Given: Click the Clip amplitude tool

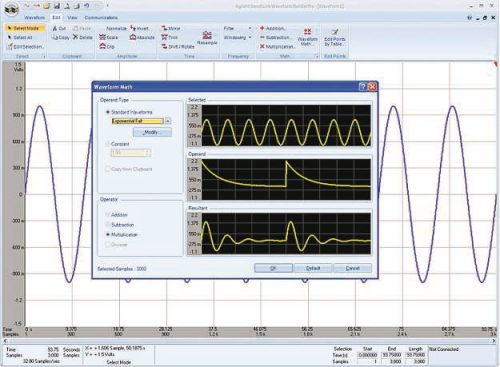Looking at the screenshot, I should point(107,47).
